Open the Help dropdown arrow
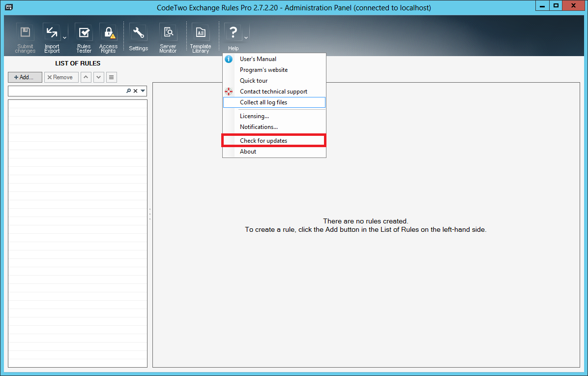588x376 pixels. [x=245, y=37]
